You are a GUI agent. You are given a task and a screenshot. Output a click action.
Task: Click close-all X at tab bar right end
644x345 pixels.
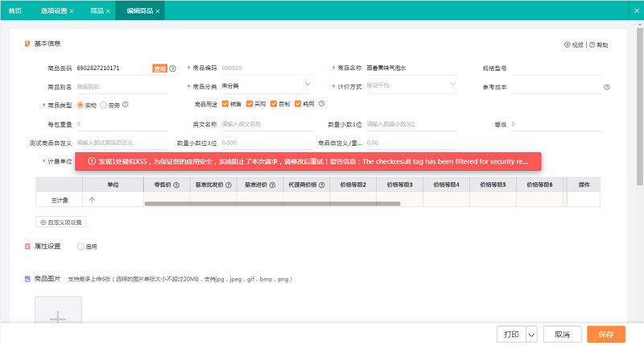pos(637,10)
